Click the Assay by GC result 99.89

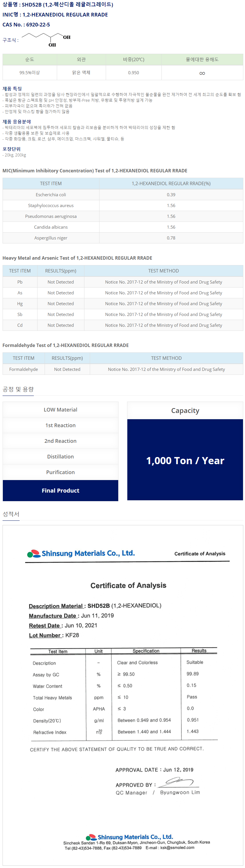click(x=192, y=673)
